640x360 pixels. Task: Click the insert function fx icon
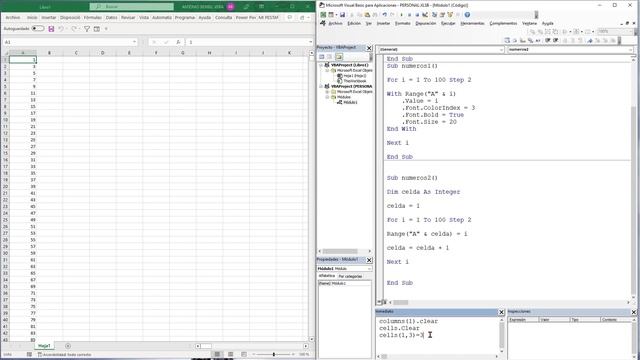[178, 42]
